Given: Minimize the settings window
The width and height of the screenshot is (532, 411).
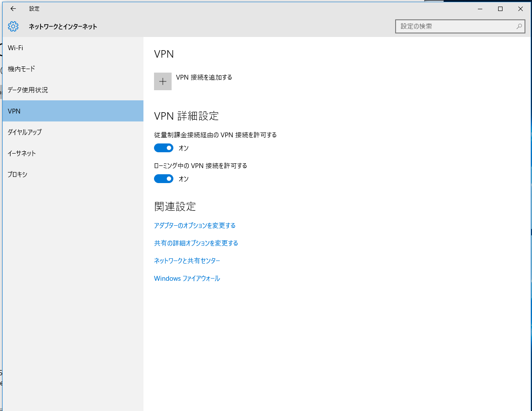Looking at the screenshot, I should (480, 9).
